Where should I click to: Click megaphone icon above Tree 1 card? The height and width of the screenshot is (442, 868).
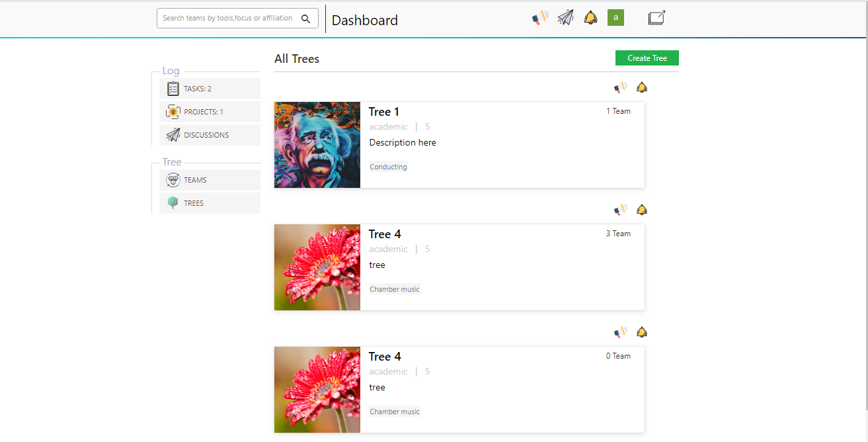(620, 87)
